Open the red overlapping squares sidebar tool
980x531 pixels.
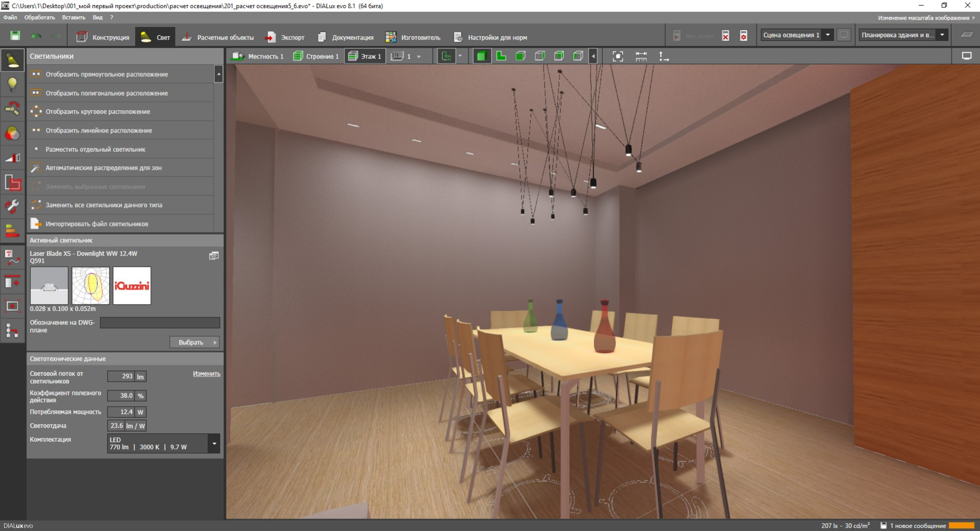12,183
